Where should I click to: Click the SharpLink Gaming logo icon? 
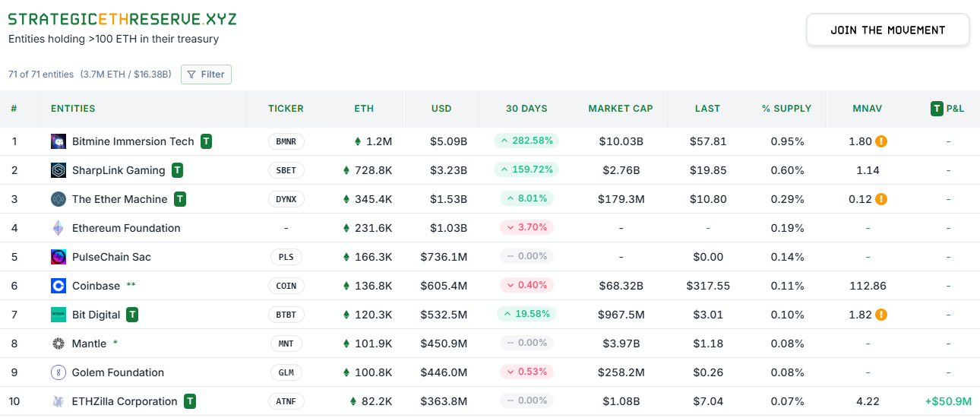click(58, 170)
